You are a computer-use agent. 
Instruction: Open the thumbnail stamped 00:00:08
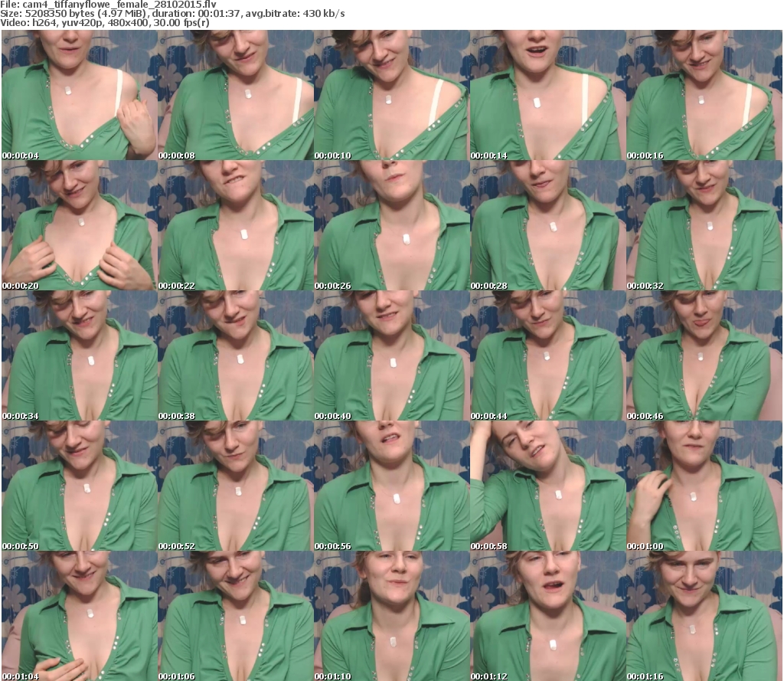pos(236,95)
